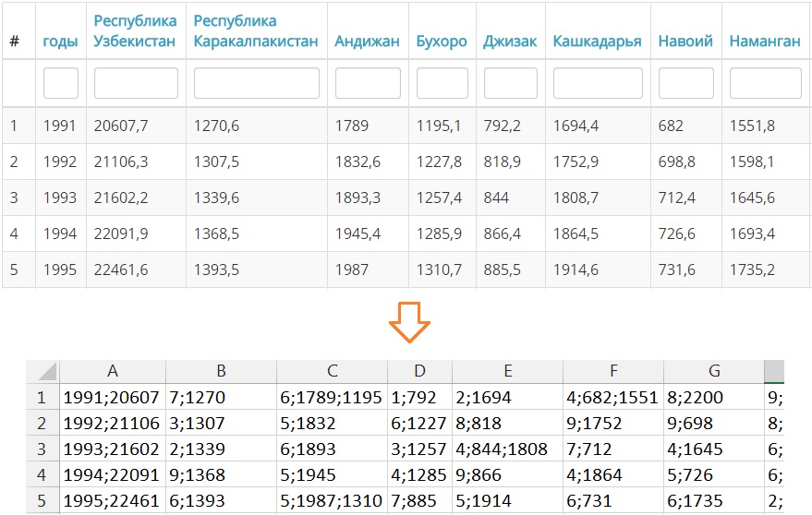
Task: Focus the Наманган filter input field
Action: pos(766,83)
